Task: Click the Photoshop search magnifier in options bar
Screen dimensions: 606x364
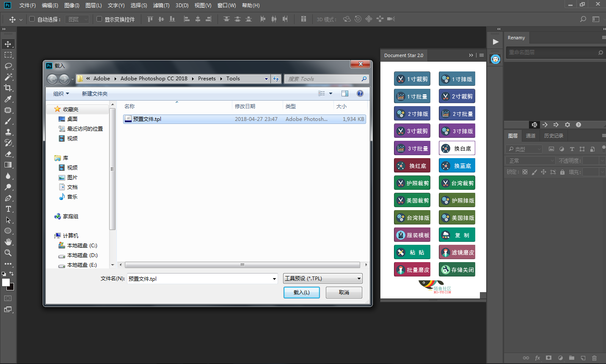Action: 583,19
